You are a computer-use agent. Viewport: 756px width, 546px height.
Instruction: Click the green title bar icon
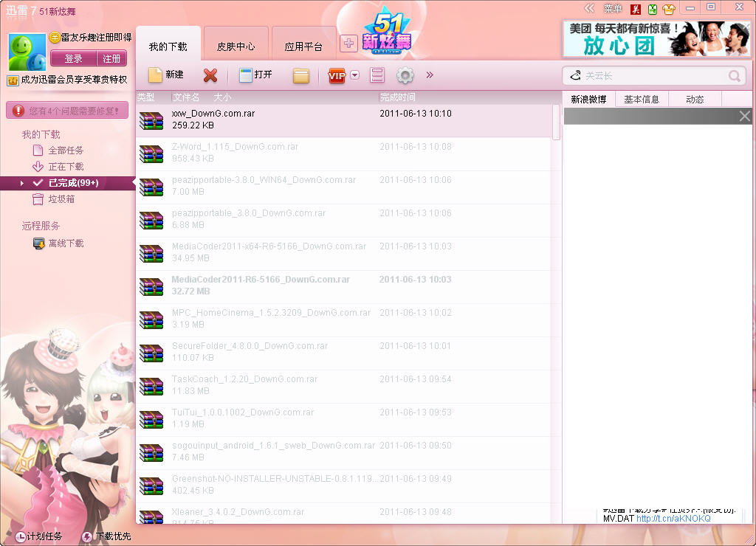coord(653,9)
